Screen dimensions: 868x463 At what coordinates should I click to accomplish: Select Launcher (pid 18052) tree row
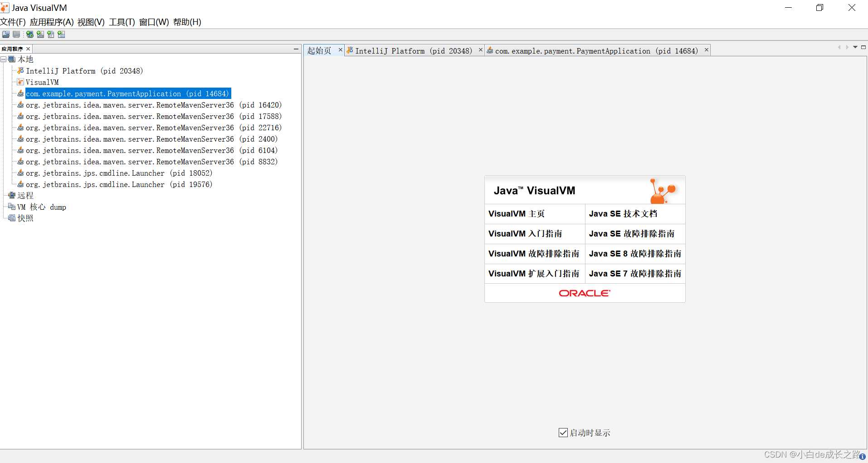coord(119,173)
